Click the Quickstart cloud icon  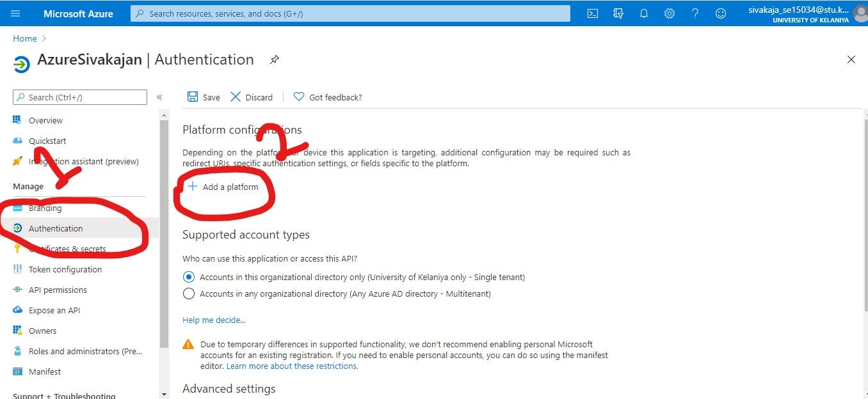coord(17,141)
